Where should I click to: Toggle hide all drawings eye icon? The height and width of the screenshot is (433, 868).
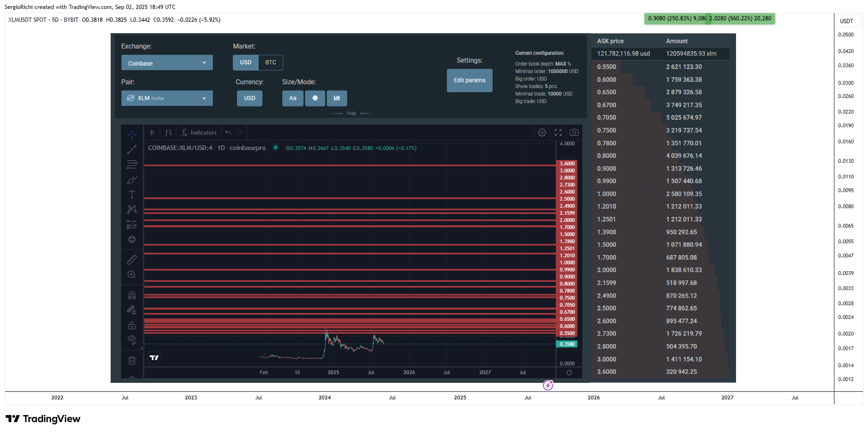coord(132,339)
